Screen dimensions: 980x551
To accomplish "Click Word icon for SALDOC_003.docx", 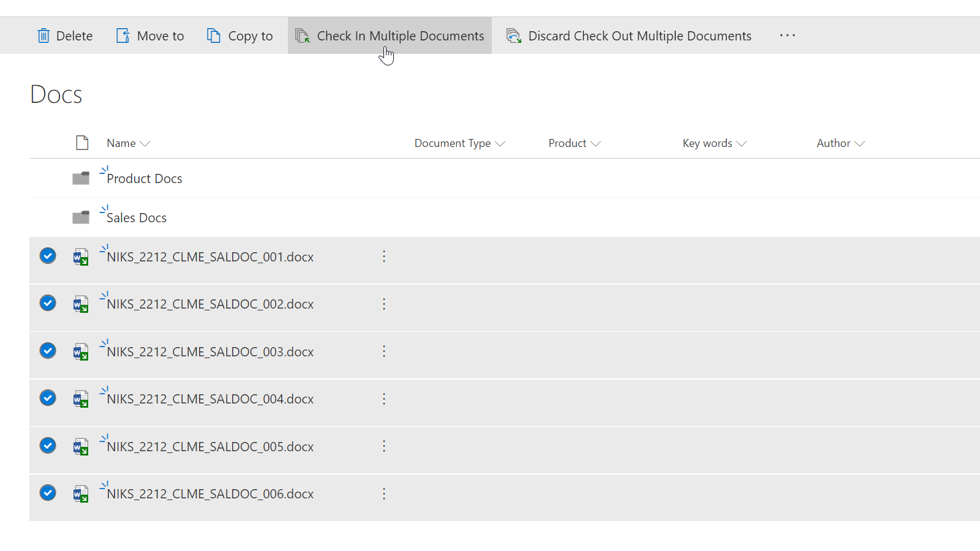I will point(81,352).
